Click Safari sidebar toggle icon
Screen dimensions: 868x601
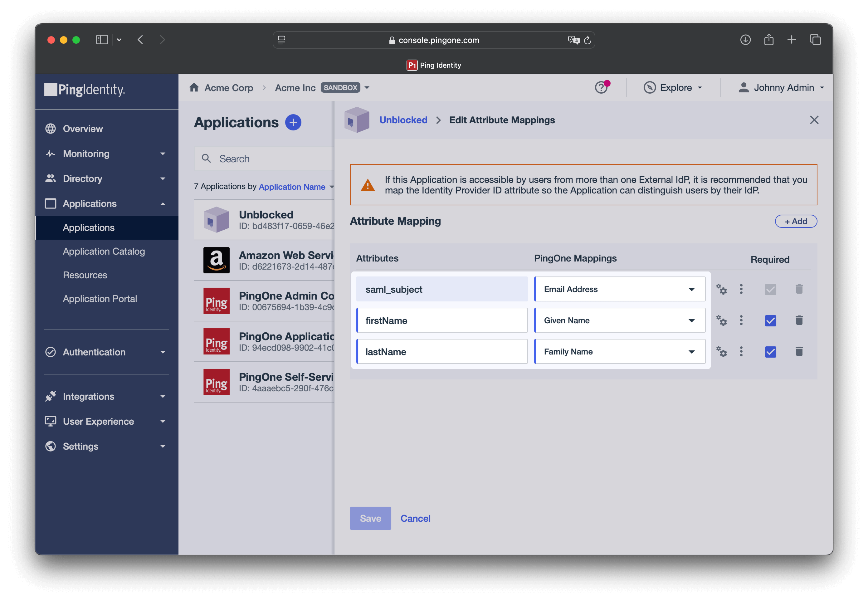(102, 40)
